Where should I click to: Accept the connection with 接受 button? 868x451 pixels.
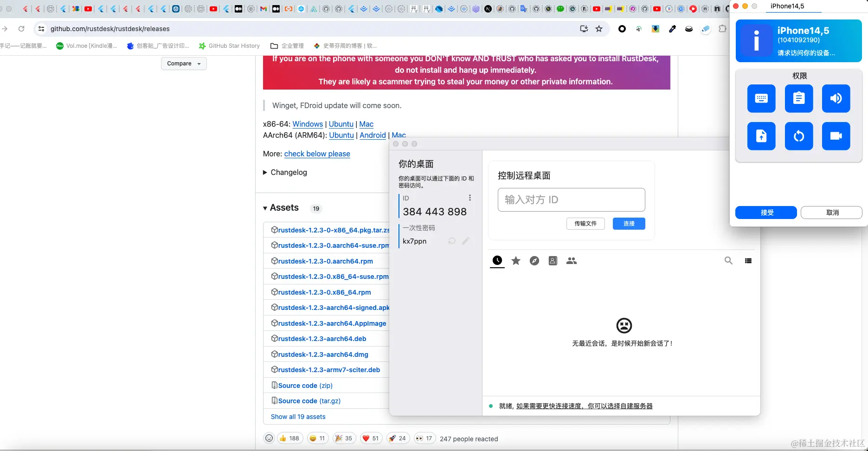pos(766,213)
